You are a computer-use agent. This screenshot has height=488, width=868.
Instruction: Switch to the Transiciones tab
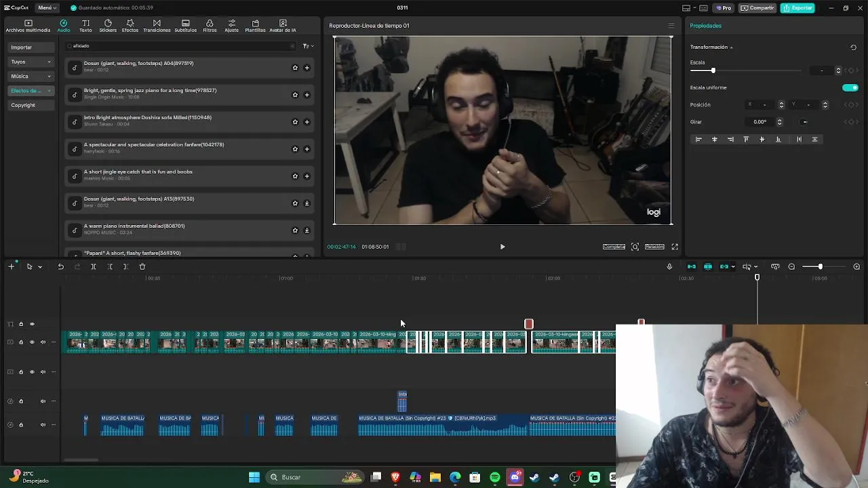tap(157, 26)
